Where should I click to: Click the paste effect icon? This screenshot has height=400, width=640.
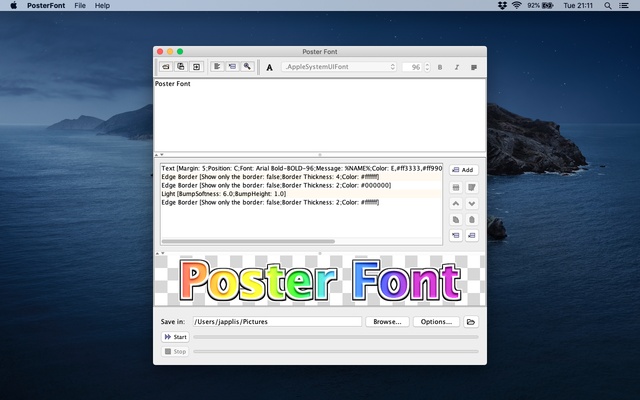(472, 220)
